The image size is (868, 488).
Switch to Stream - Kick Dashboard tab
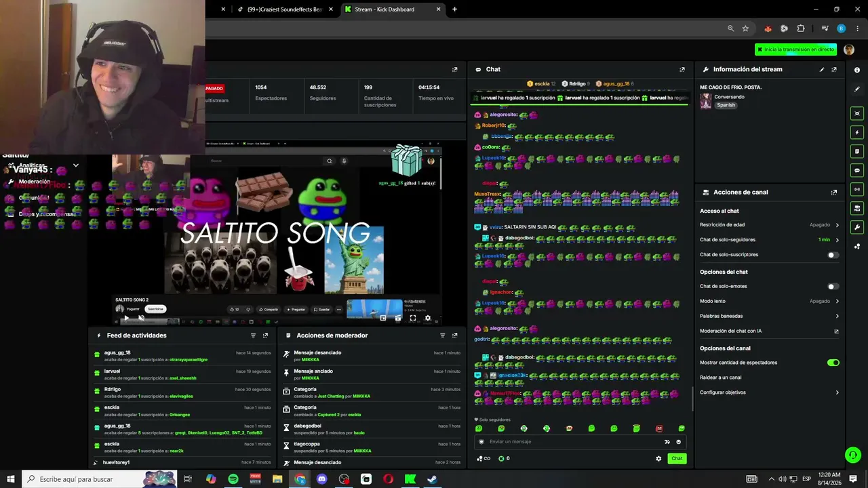tap(393, 9)
